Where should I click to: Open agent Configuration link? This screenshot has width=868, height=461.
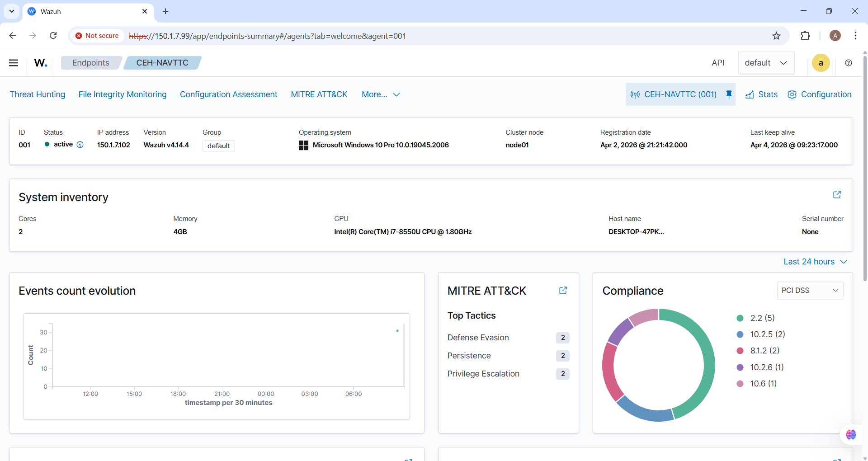pyautogui.click(x=820, y=94)
